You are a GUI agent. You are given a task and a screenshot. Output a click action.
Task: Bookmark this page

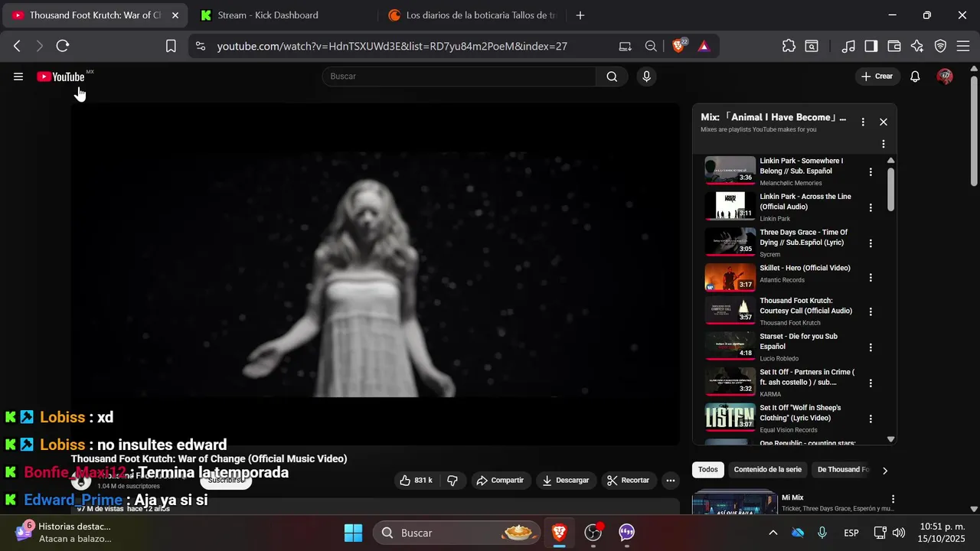pos(171,46)
